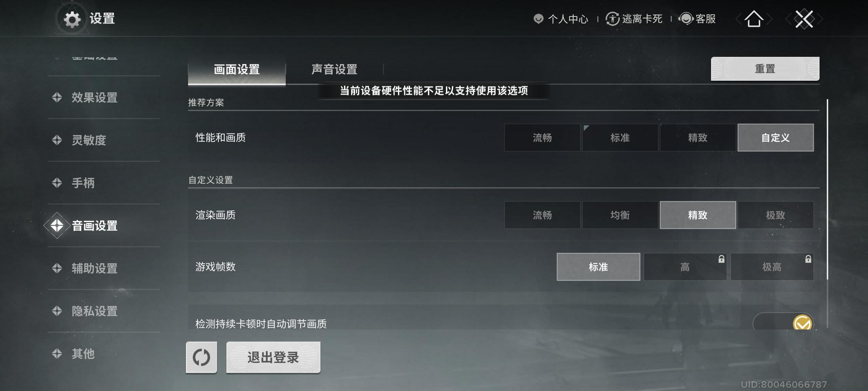This screenshot has width=868, height=391.
Task: Click the home icon in top bar
Action: click(754, 19)
